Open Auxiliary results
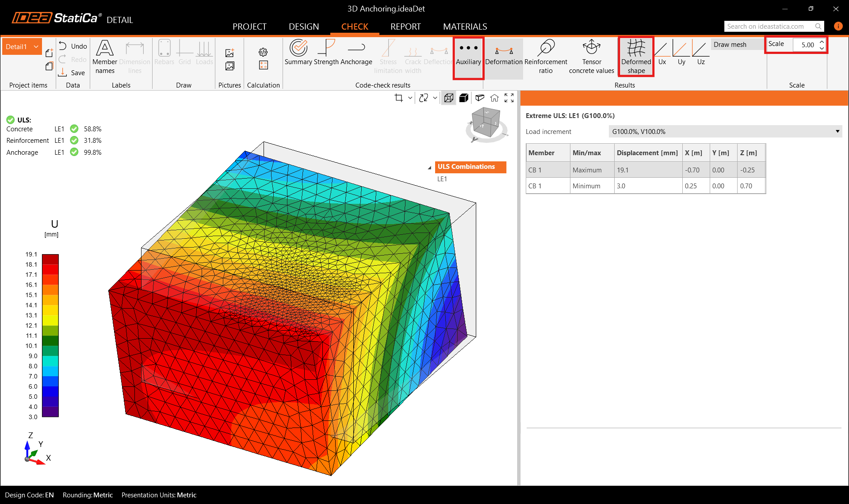Image resolution: width=849 pixels, height=504 pixels. (x=468, y=58)
